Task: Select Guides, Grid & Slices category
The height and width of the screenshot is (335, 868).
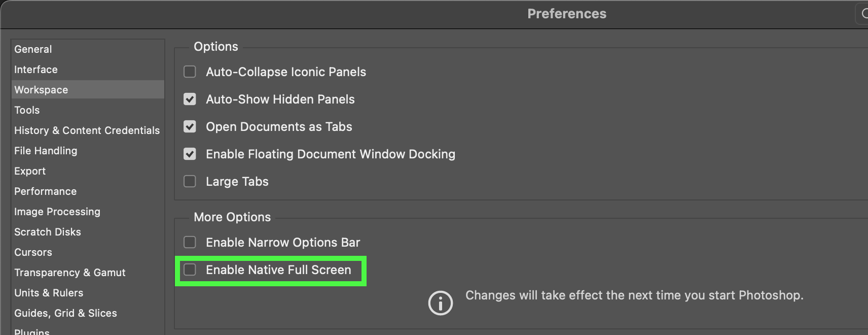Action: click(66, 313)
